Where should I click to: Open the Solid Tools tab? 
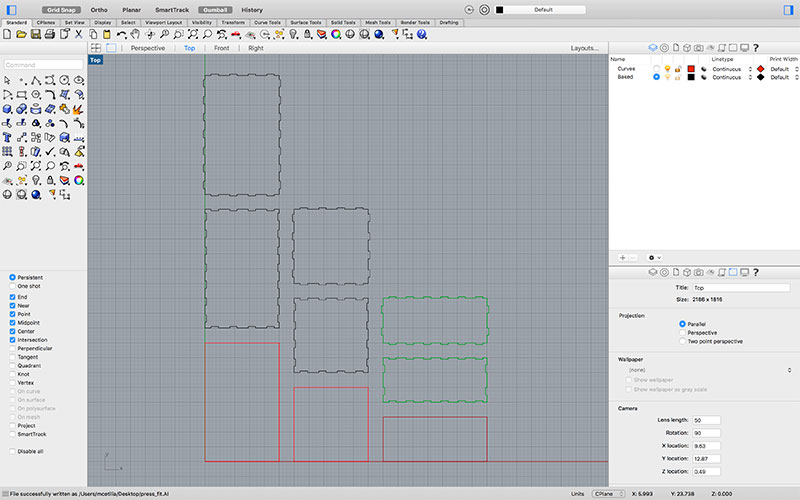pyautogui.click(x=343, y=22)
